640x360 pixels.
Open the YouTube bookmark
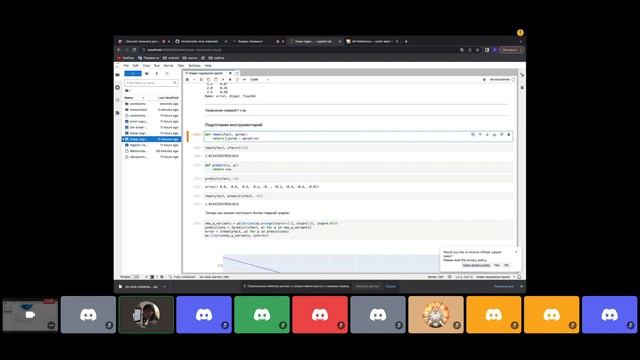click(x=126, y=58)
